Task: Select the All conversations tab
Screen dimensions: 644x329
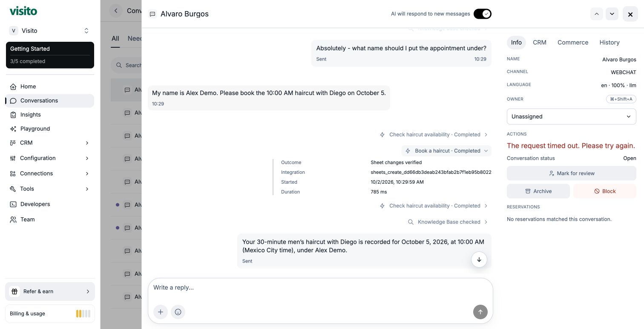Action: [x=115, y=39]
